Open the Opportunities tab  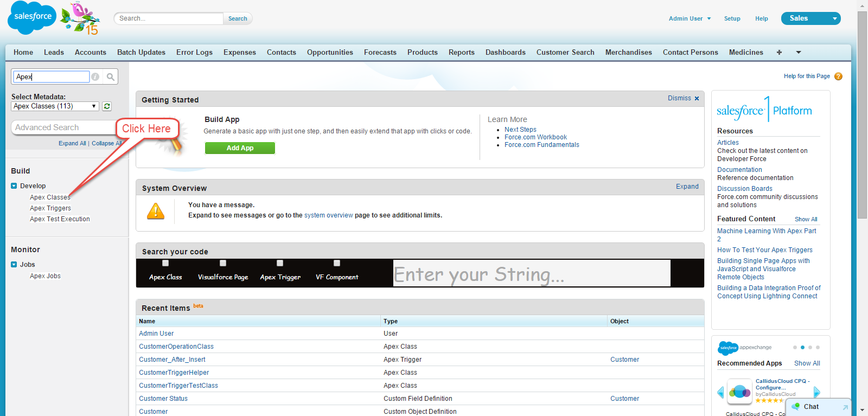pyautogui.click(x=330, y=53)
